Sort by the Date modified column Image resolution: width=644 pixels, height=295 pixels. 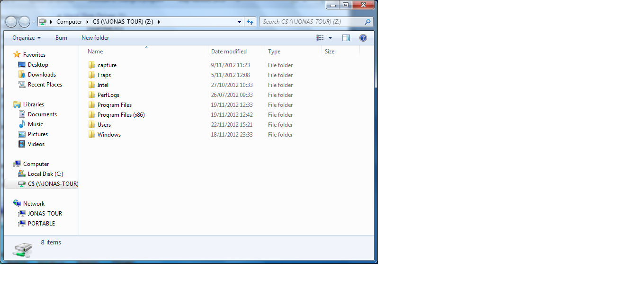pos(229,52)
